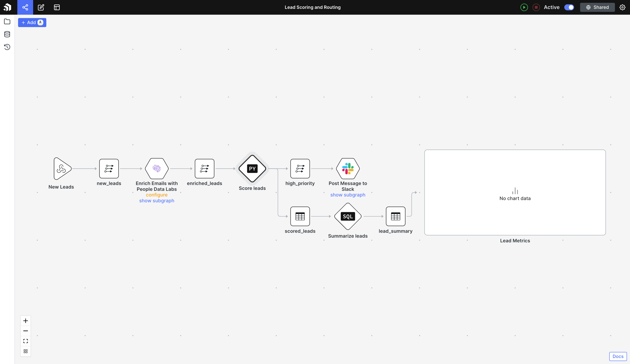Screen dimensions: 630x364
Task: Click the New Leads webhook node
Action: 62,168
